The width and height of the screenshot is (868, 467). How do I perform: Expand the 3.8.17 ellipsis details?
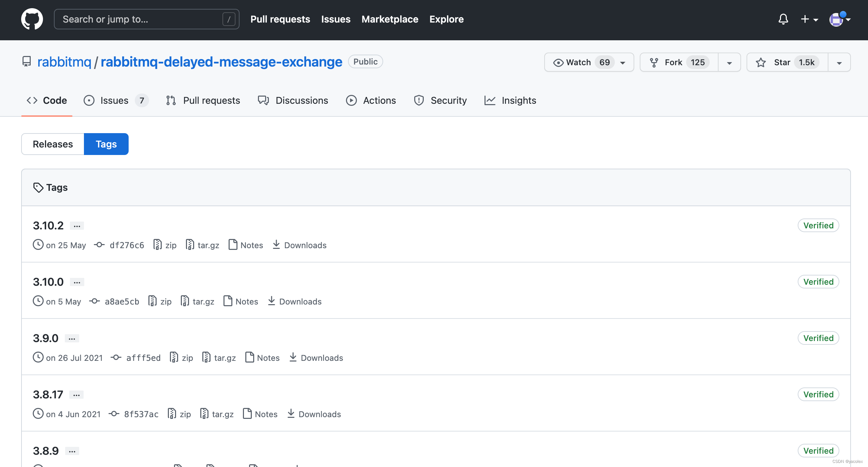[x=76, y=395]
